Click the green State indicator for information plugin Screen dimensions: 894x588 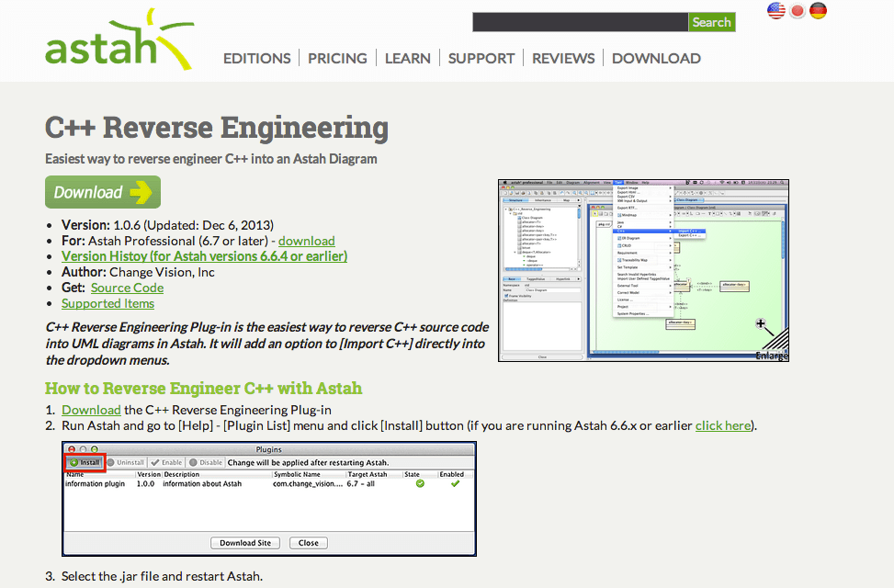pos(419,483)
